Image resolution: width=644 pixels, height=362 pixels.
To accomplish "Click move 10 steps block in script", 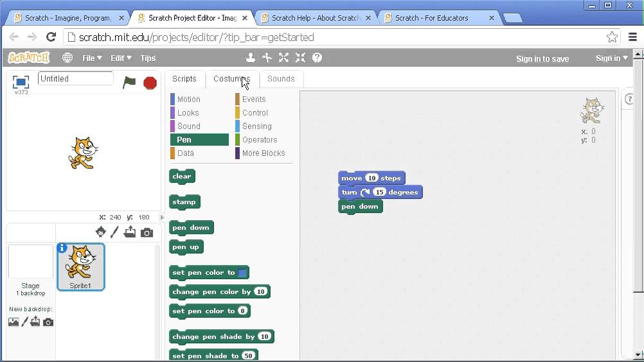I will [x=371, y=178].
